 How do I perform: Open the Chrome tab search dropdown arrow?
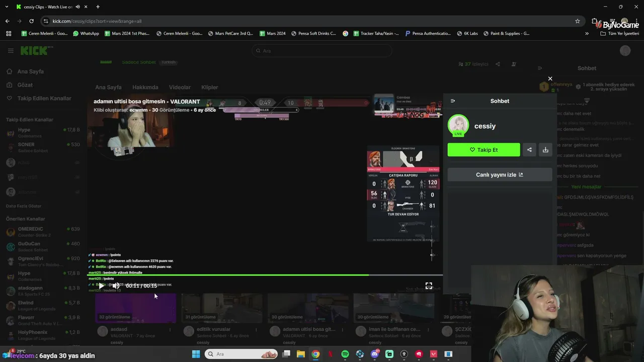(x=7, y=7)
